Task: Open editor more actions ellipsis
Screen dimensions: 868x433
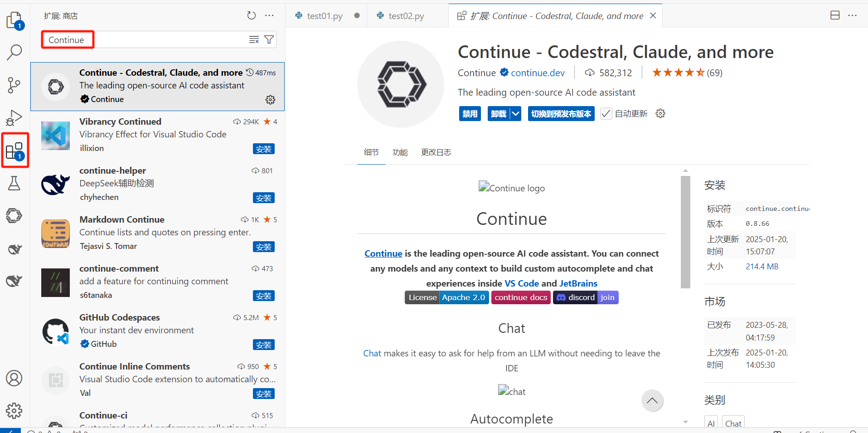Action: tap(853, 15)
